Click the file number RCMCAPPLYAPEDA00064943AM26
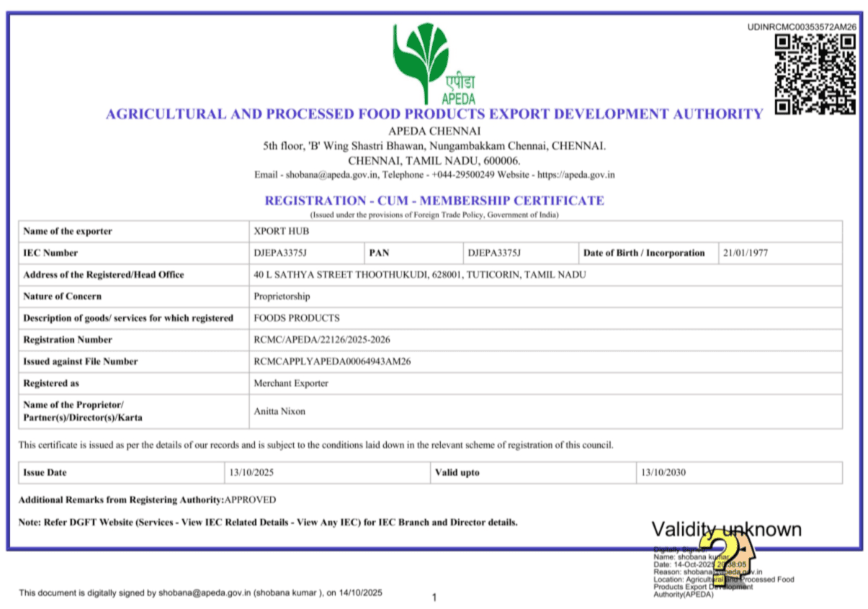The width and height of the screenshot is (868, 609). coord(332,361)
